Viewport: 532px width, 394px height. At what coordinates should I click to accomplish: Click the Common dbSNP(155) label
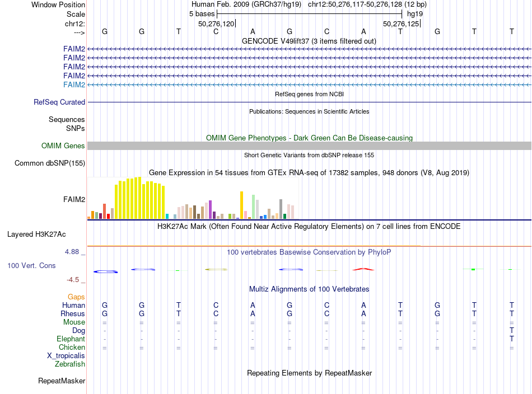[x=49, y=163]
